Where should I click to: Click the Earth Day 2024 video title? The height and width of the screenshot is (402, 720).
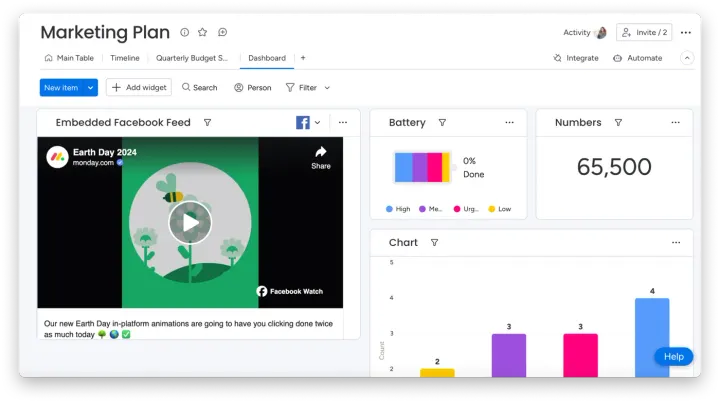click(x=105, y=152)
